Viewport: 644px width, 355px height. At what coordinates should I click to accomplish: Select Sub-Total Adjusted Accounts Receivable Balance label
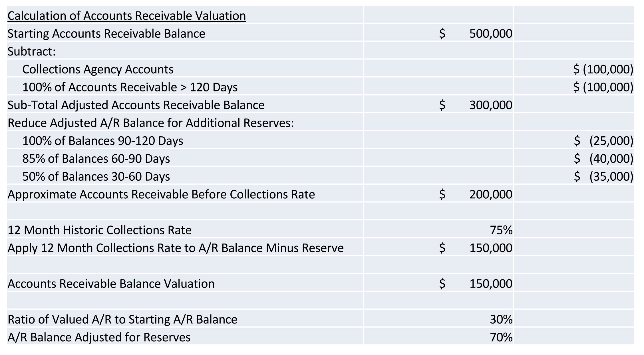coord(136,105)
